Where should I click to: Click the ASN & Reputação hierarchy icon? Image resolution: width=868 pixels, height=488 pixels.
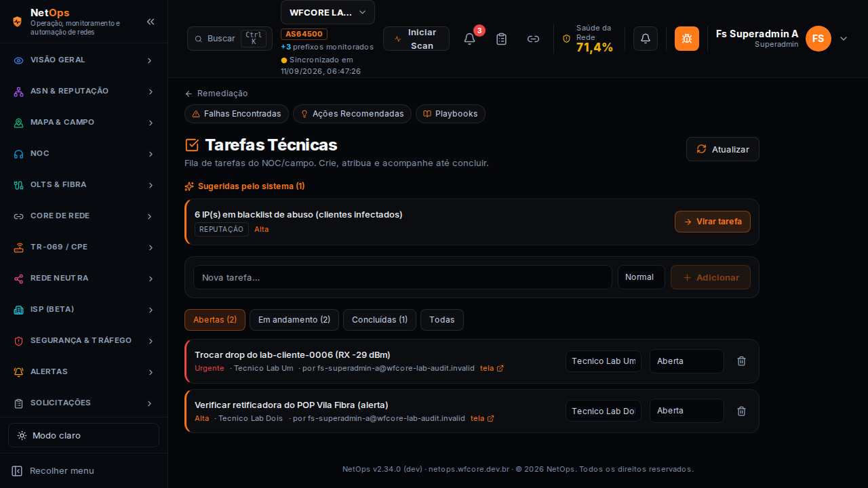[x=19, y=91]
